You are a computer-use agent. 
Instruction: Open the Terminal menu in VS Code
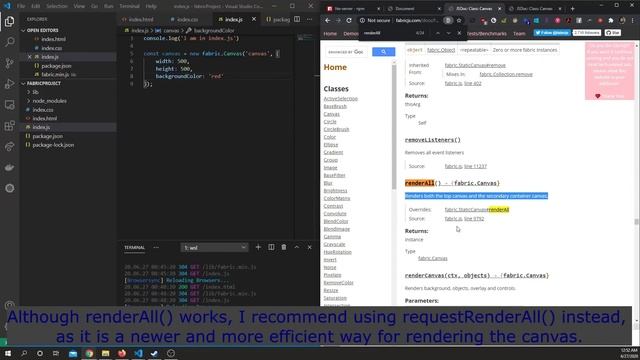tap(129, 6)
